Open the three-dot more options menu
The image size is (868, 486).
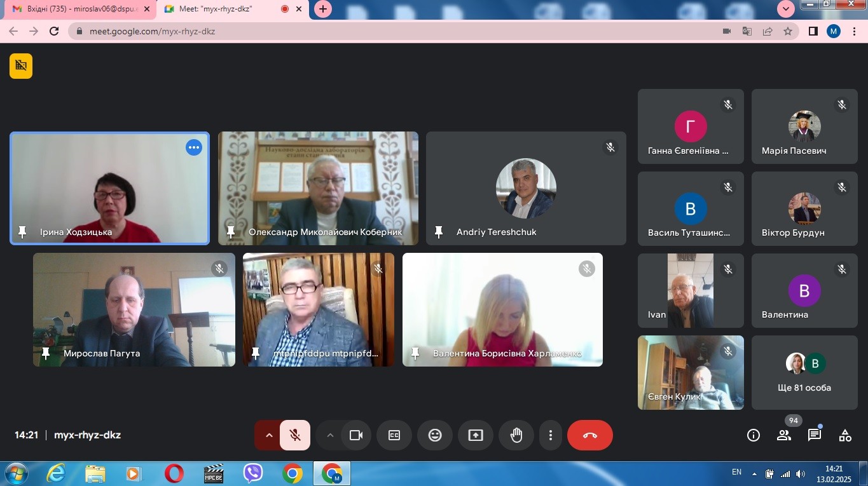[550, 435]
